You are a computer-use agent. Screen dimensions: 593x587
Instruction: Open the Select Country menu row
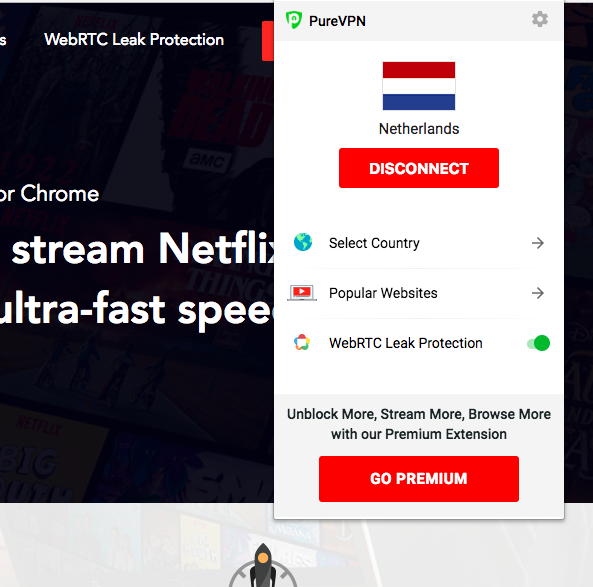tap(419, 243)
